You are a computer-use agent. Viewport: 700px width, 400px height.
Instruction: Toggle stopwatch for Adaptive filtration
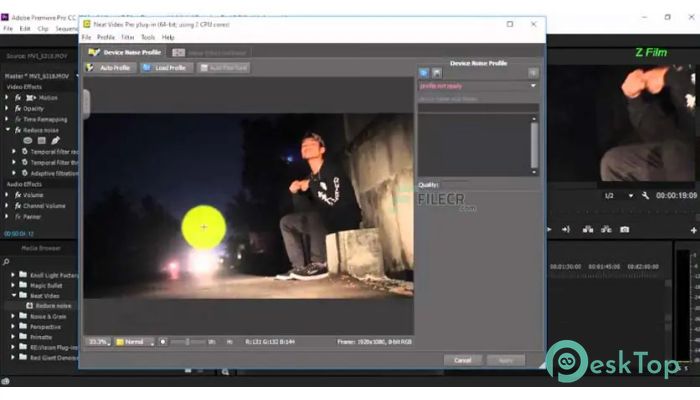tap(25, 173)
